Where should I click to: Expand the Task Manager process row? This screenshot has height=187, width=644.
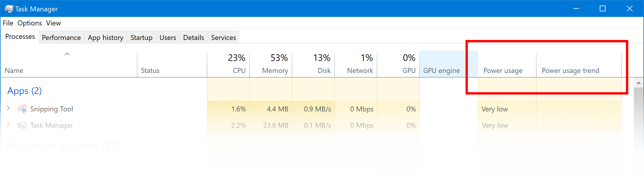click(x=8, y=125)
